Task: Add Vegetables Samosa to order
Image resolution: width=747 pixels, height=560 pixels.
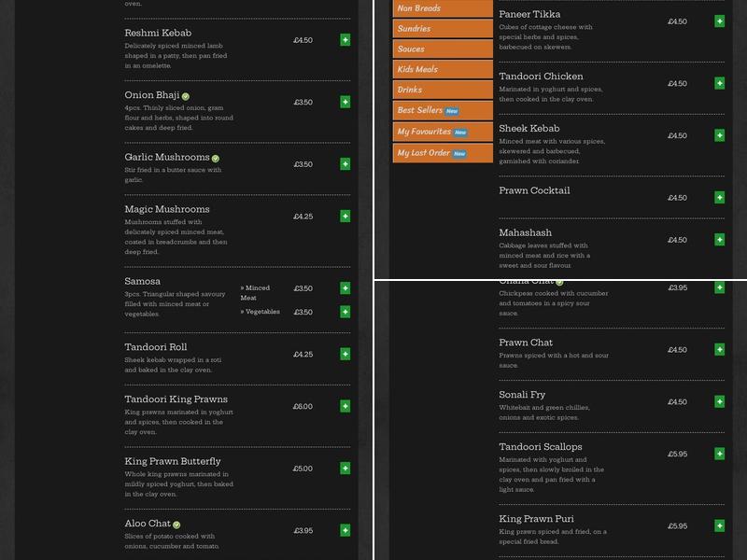Action: pyautogui.click(x=345, y=312)
